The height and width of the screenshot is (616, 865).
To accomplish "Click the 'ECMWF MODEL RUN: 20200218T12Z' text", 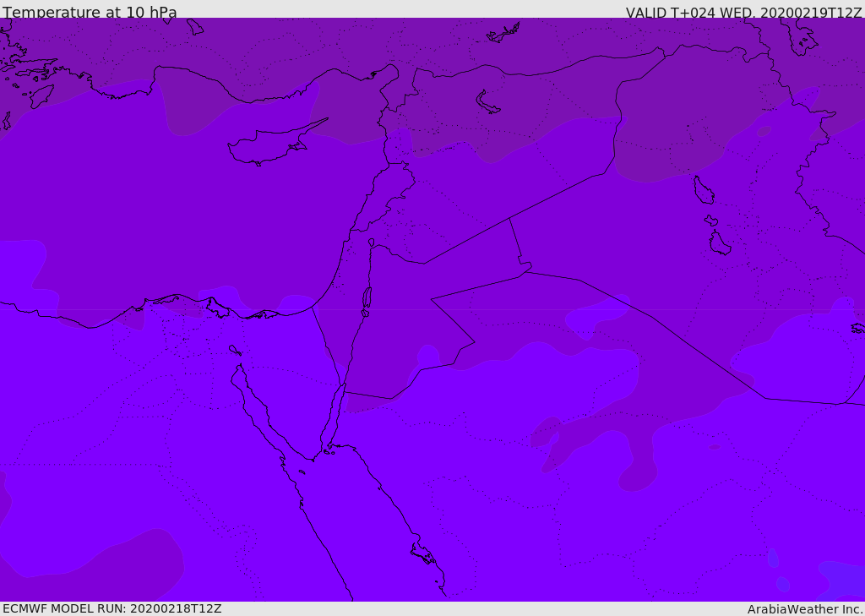I will (x=112, y=608).
